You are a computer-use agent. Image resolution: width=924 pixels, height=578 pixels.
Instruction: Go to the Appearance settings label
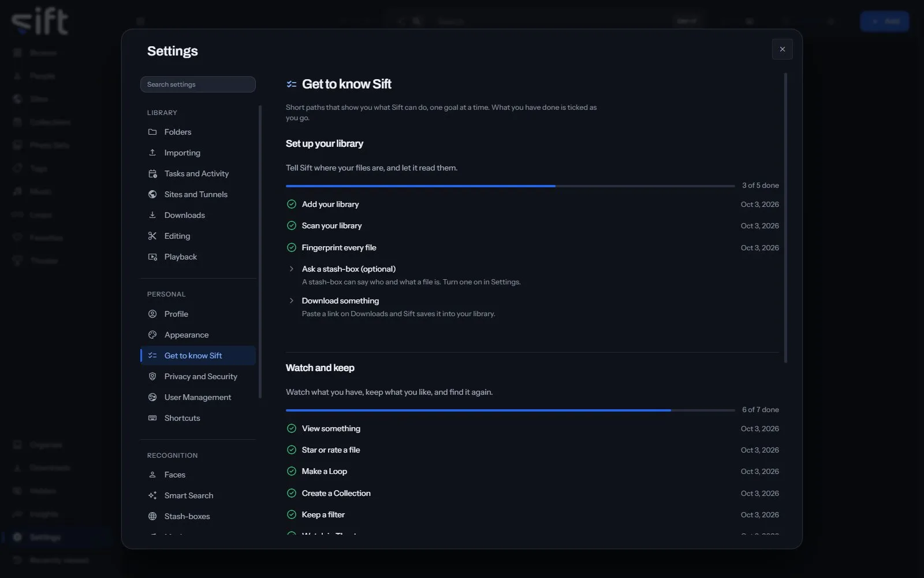[x=187, y=335]
